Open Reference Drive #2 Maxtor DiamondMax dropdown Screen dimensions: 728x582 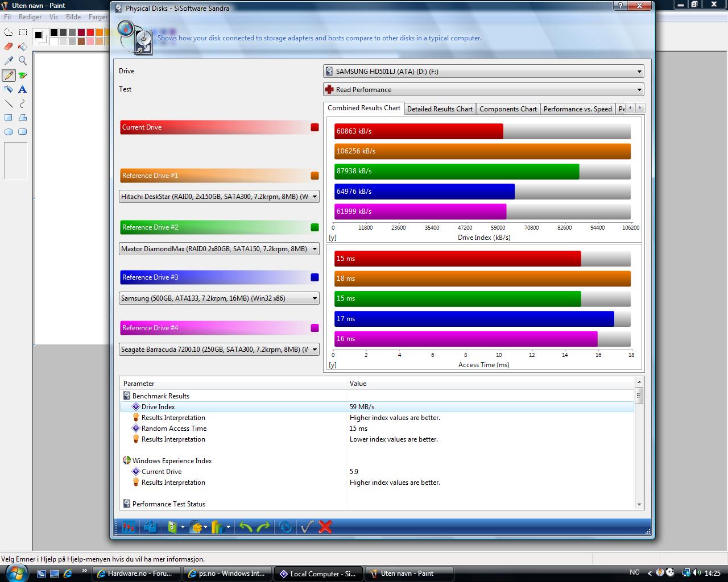219,249
